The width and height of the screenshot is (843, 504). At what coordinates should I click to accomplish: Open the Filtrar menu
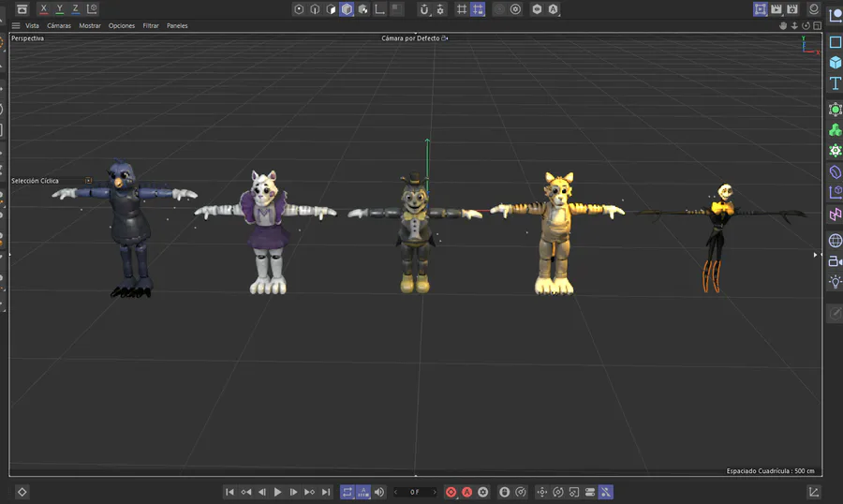click(x=151, y=25)
